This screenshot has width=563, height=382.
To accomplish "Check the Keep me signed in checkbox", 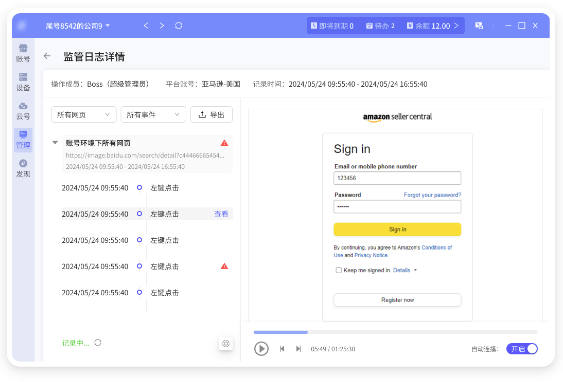I will click(x=338, y=270).
